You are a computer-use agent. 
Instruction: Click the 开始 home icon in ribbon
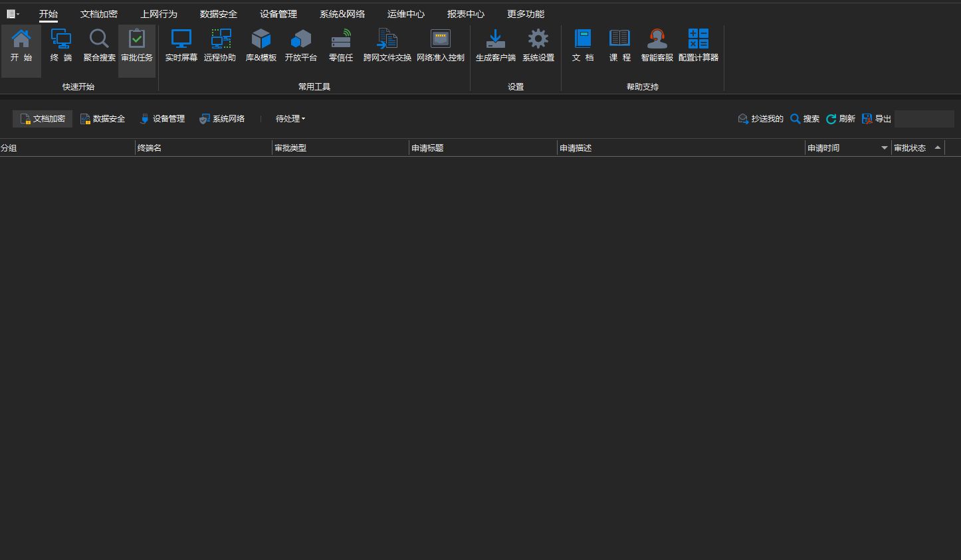[21, 46]
